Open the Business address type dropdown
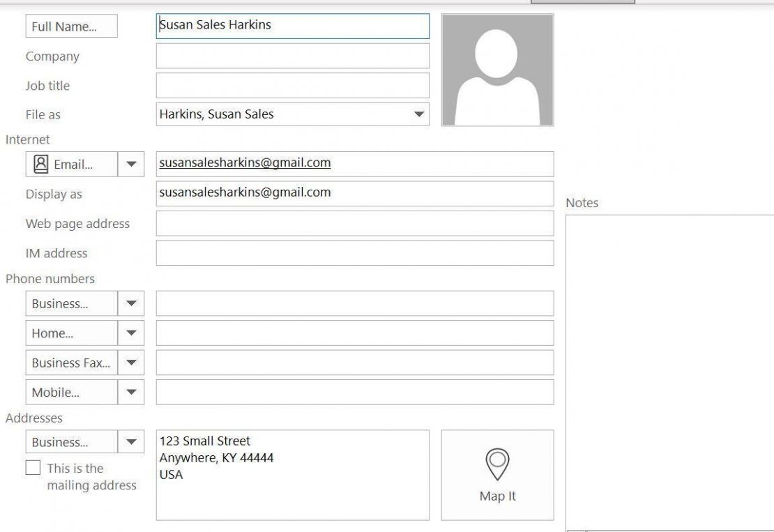The image size is (774, 532). [132, 441]
